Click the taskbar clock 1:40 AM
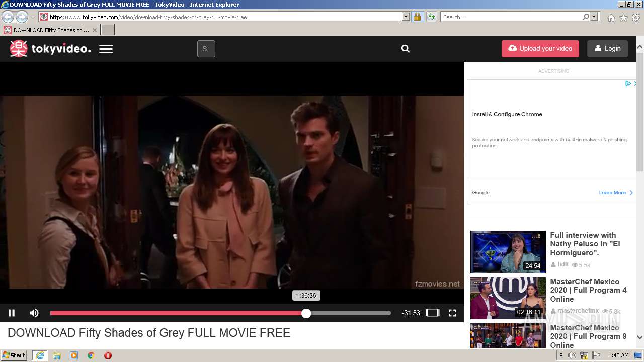The image size is (644, 362). pyautogui.click(x=618, y=355)
